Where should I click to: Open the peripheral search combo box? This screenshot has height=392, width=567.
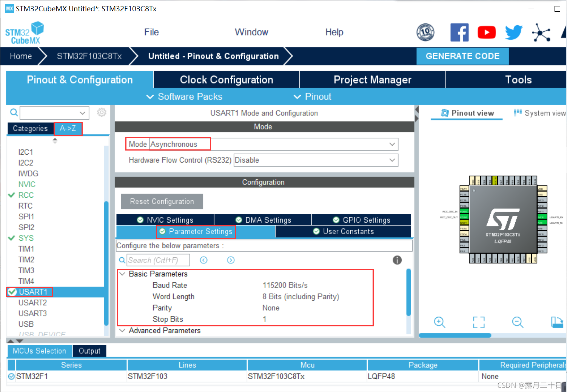(x=54, y=112)
